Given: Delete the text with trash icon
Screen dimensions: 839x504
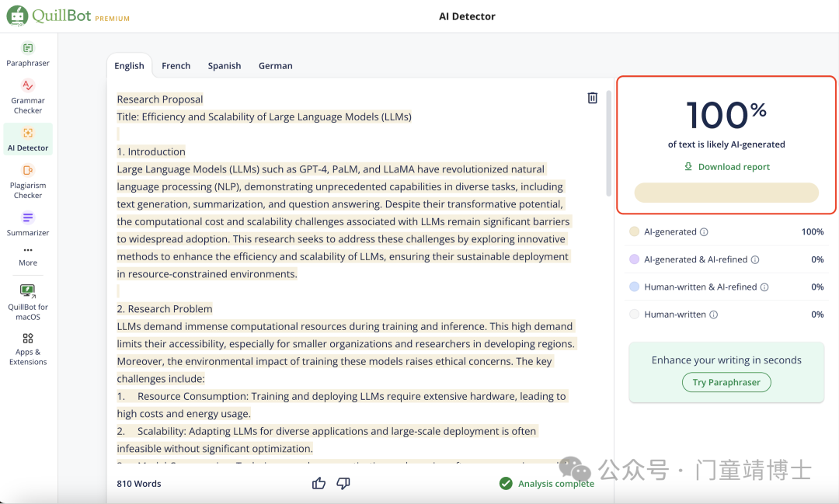Looking at the screenshot, I should coord(592,98).
